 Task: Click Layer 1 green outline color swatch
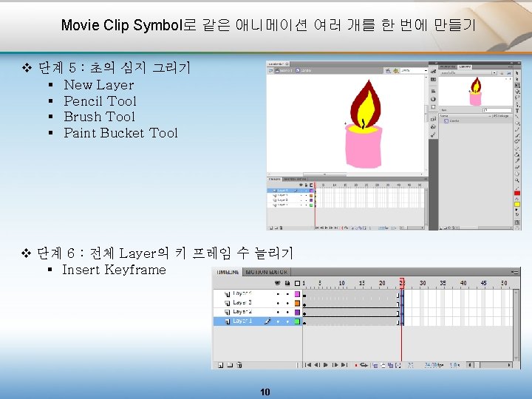[x=297, y=321]
